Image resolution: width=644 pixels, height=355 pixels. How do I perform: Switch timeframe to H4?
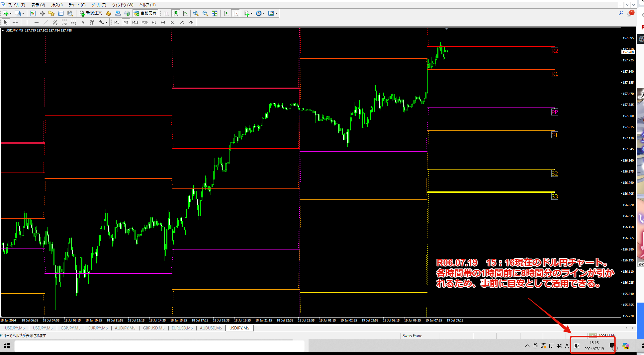pos(163,22)
